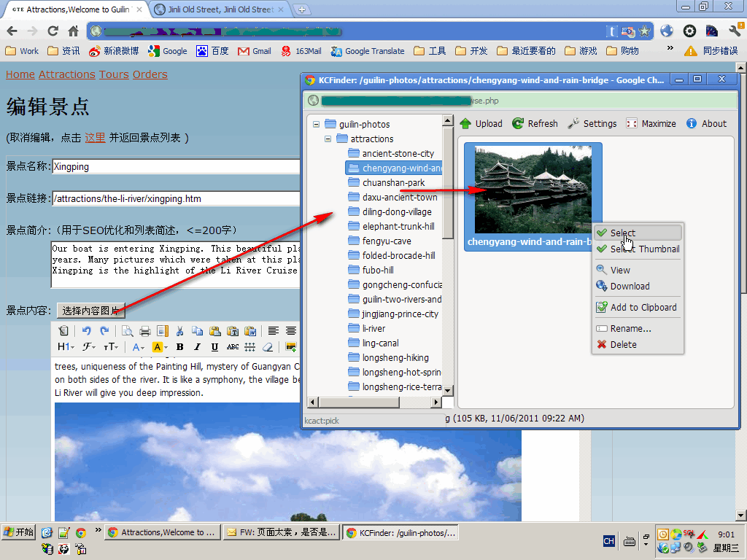747x560 pixels.
Task: Click the Upload icon in KCFinder
Action: tap(465, 124)
